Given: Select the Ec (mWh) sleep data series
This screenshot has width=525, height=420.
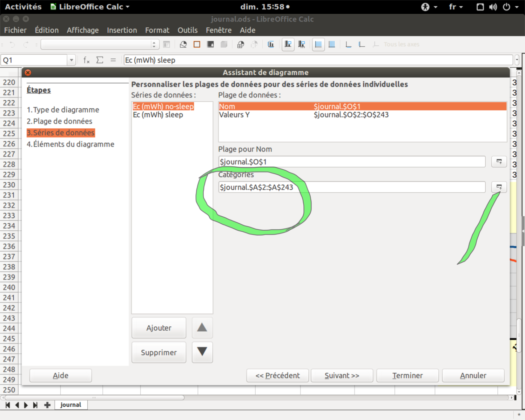Looking at the screenshot, I should click(x=158, y=115).
